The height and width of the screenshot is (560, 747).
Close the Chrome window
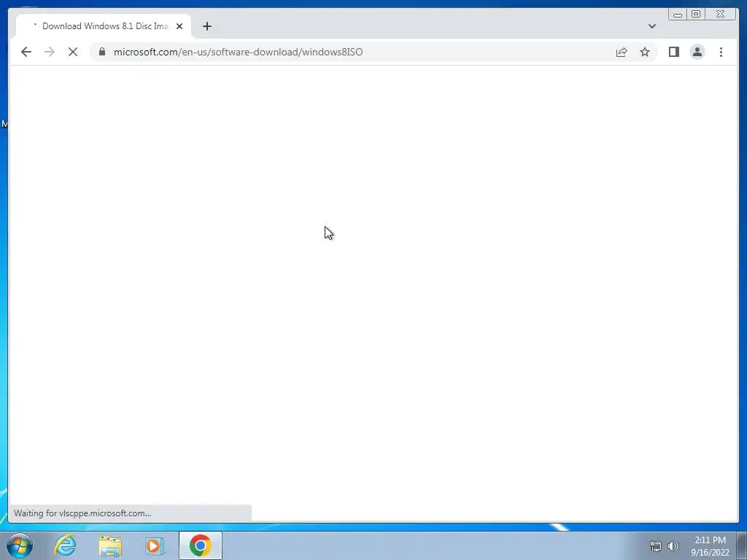(x=720, y=15)
